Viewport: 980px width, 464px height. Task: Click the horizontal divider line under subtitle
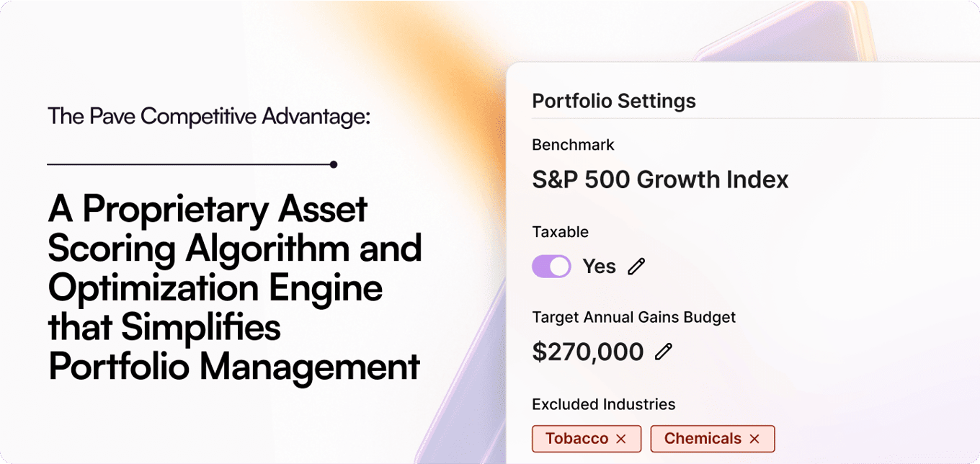point(189,164)
